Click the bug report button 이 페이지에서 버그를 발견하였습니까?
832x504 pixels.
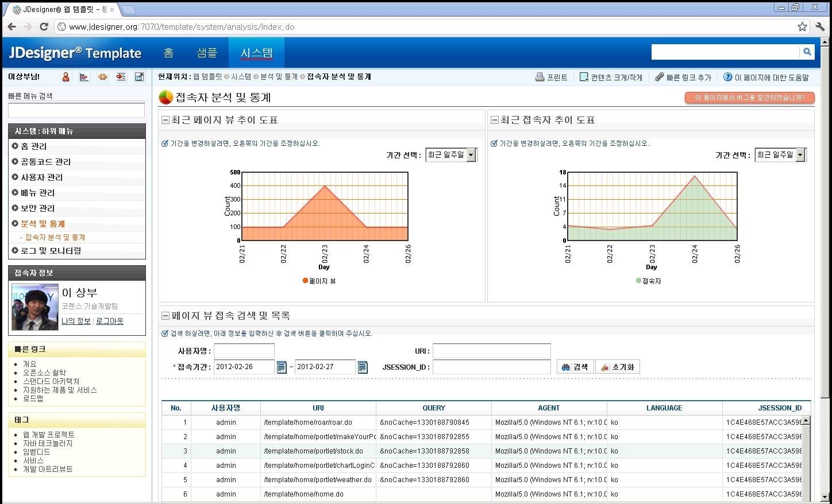click(x=750, y=98)
